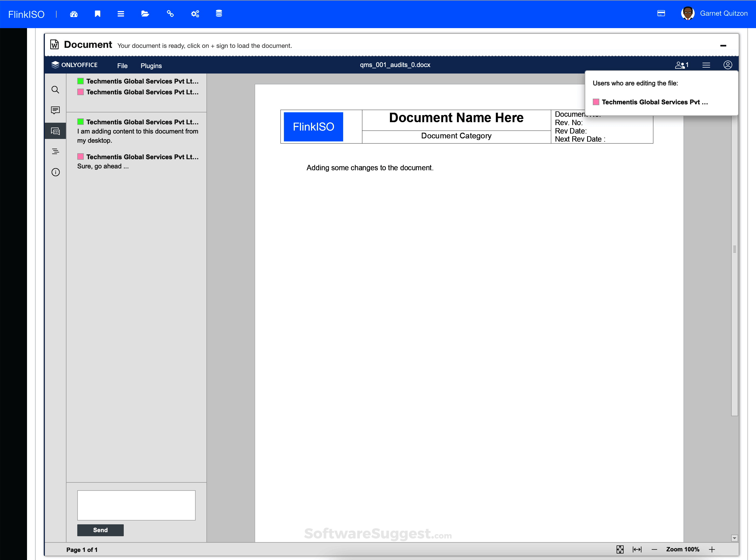Open the navigation headings panel

[x=55, y=152]
